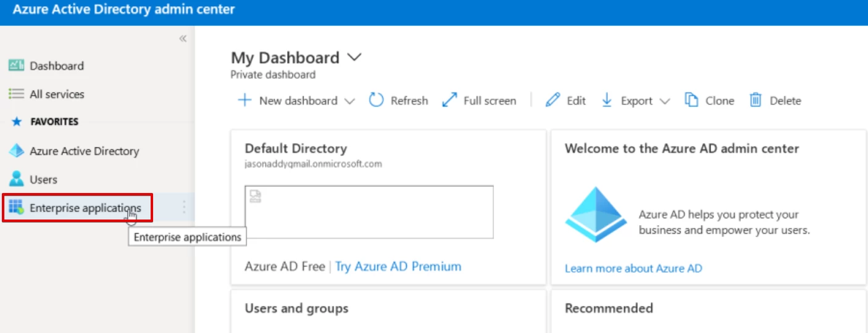Click the jasonaddyqmail.onmicrosoft.com domain text
Image resolution: width=868 pixels, height=333 pixels.
point(314,164)
